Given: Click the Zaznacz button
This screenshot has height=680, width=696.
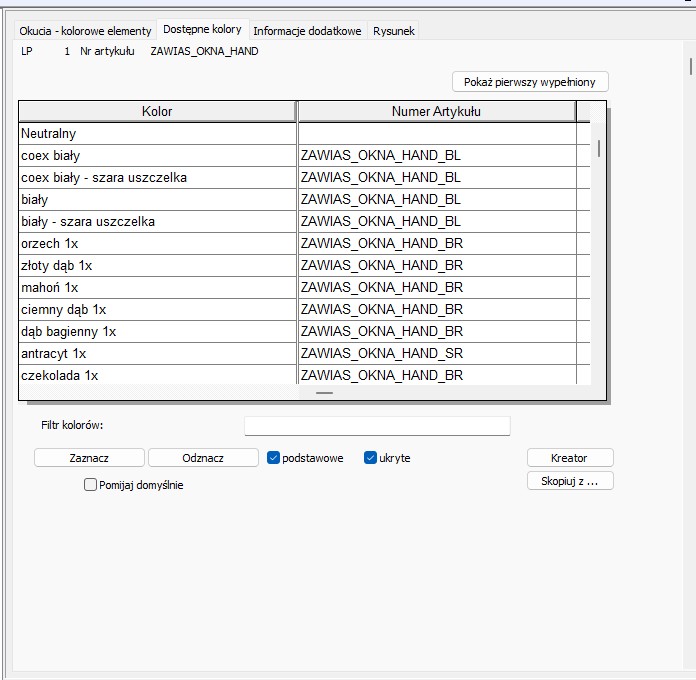Looking at the screenshot, I should pyautogui.click(x=89, y=458).
